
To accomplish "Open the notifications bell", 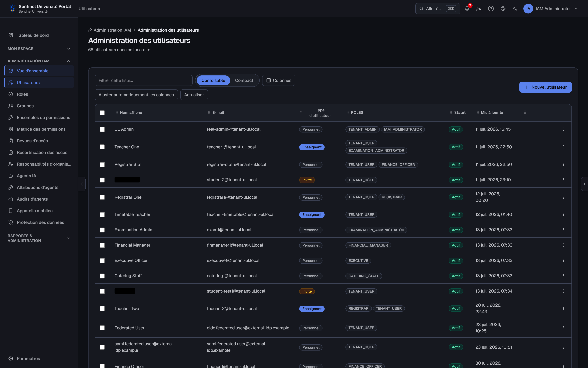I will pyautogui.click(x=467, y=9).
